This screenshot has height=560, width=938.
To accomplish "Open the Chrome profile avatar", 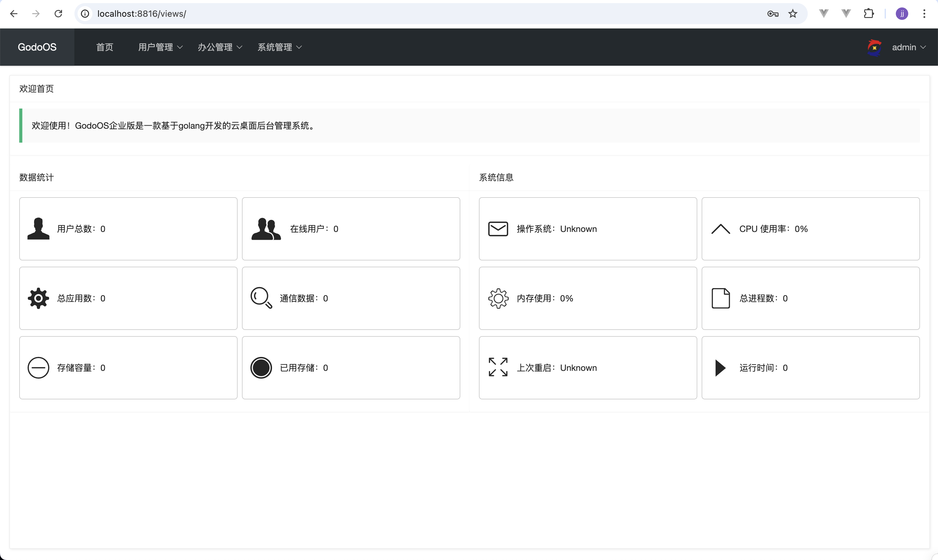I will pos(902,14).
